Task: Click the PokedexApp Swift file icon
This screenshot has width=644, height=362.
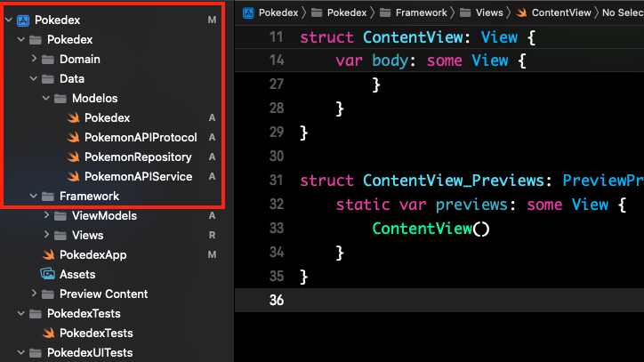Action: (x=48, y=254)
